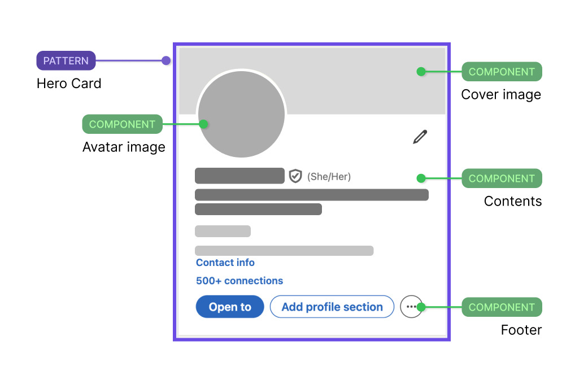
Task: Click the Add profile section button
Action: pyautogui.click(x=332, y=307)
